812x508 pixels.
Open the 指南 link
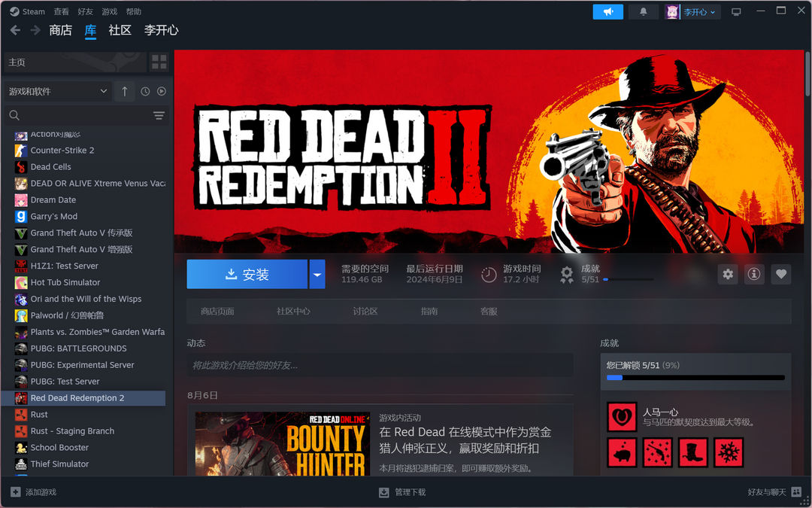(x=429, y=312)
